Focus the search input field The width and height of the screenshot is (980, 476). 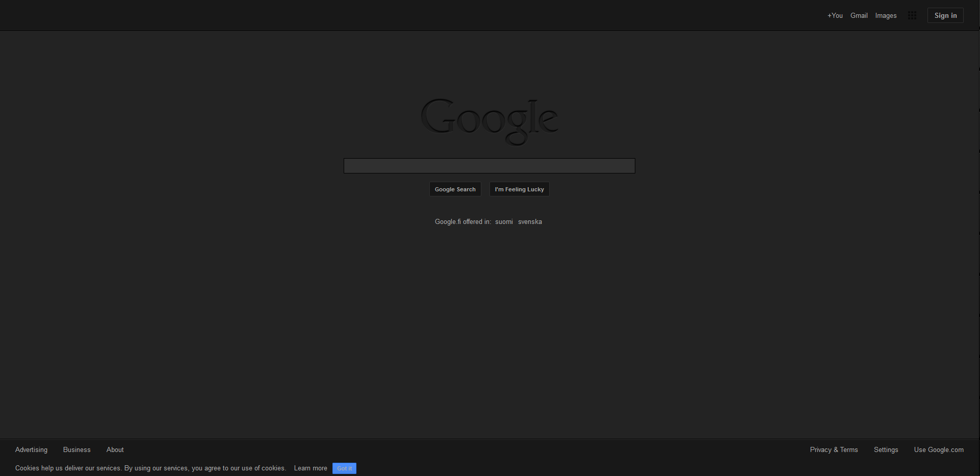point(489,166)
